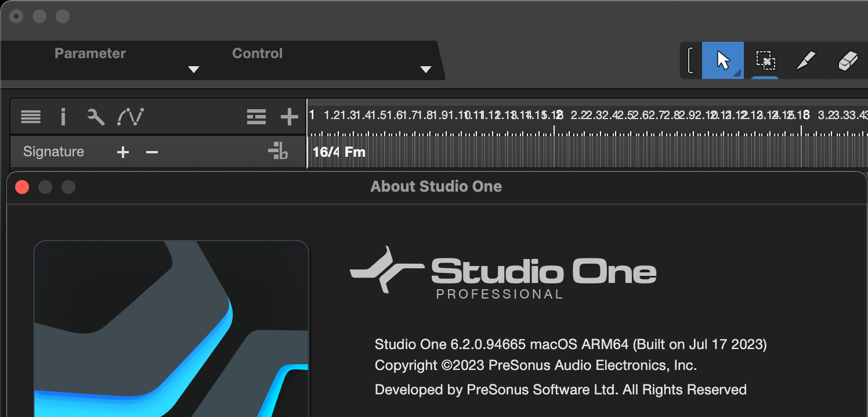Open the track list hamburger icon

point(31,117)
